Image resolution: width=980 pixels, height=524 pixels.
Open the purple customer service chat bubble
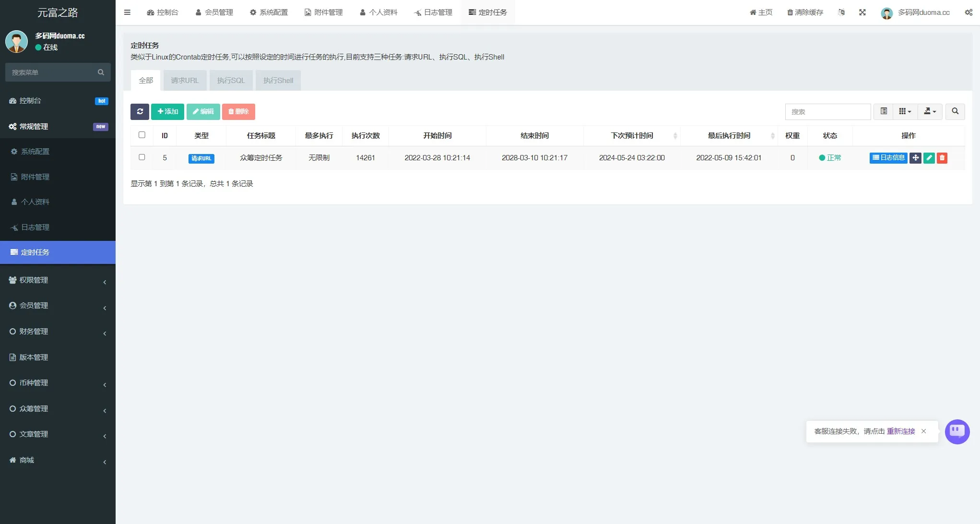pos(957,431)
